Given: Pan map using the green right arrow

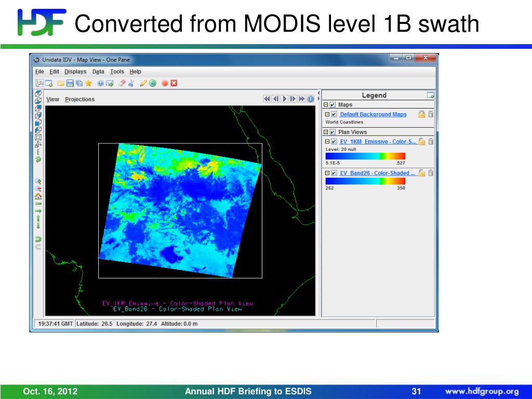Looking at the screenshot, I should pyautogui.click(x=38, y=211).
